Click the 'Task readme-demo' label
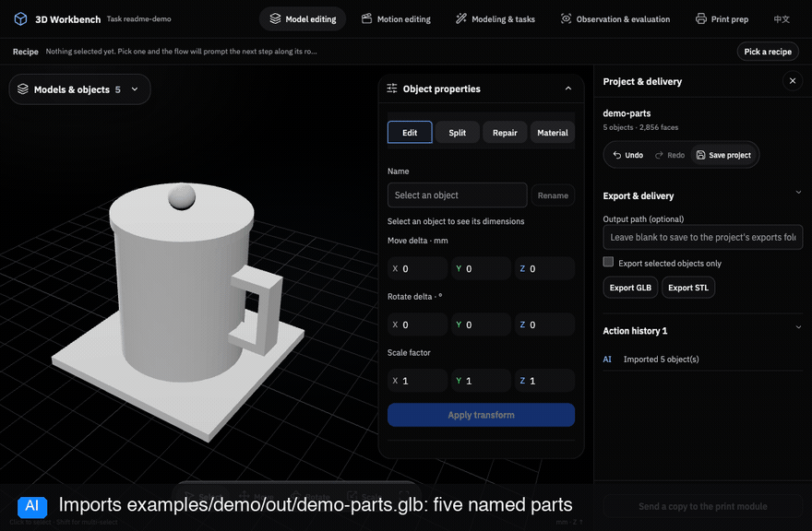 coord(138,19)
